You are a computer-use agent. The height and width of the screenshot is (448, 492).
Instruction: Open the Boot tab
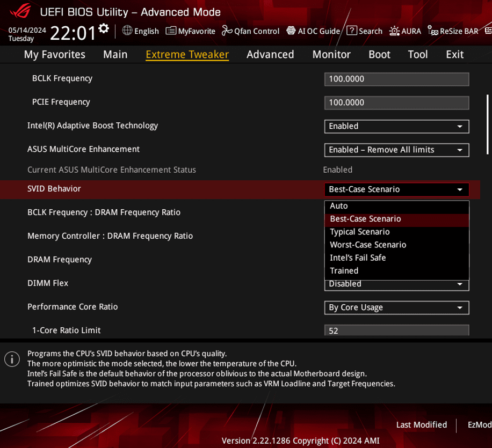[x=379, y=55]
